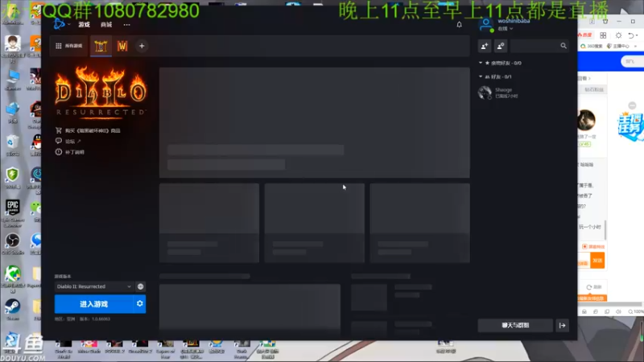This screenshot has width=644, height=362.
Task: Click the Diablo II Resurrected logo
Action: (101, 93)
